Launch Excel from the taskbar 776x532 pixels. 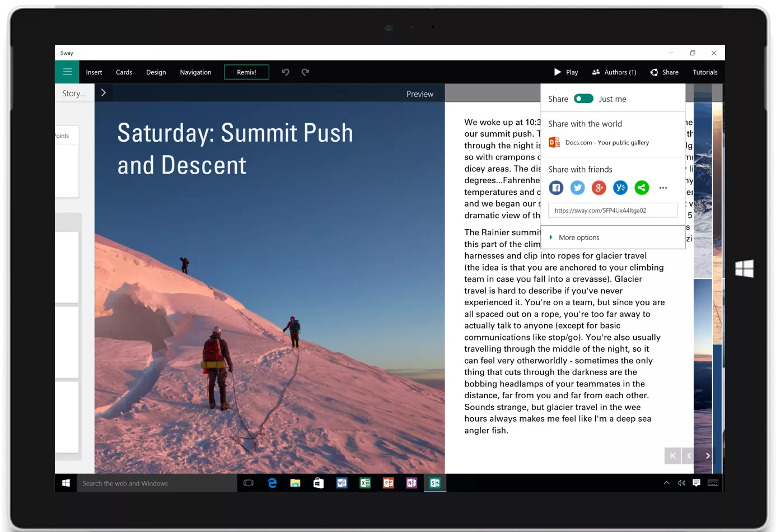[x=365, y=483]
